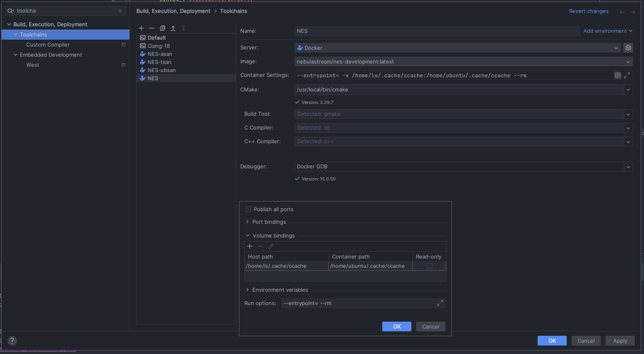Image resolution: width=644 pixels, height=354 pixels.
Task: Remove selected toolchain with minus icon
Action: pos(152,28)
